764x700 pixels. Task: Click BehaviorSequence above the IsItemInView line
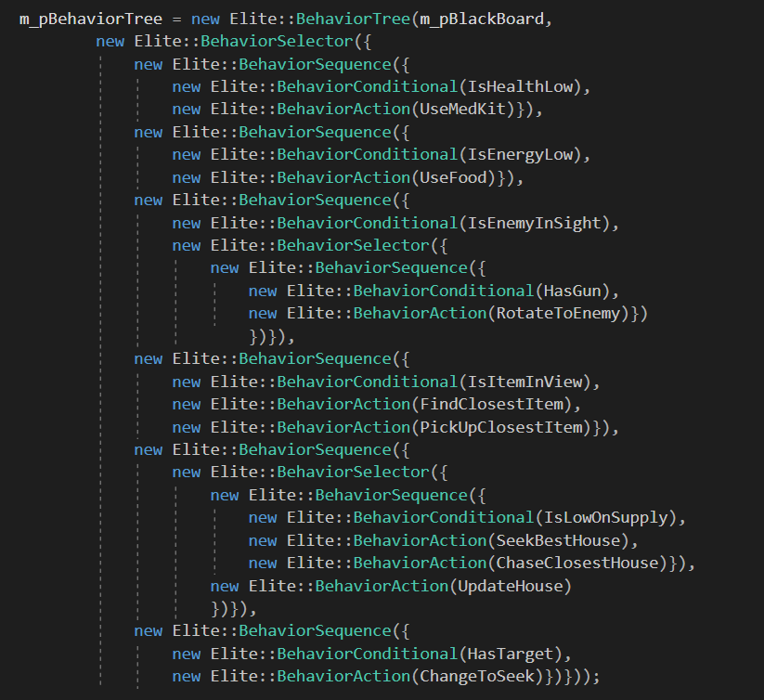click(x=315, y=359)
